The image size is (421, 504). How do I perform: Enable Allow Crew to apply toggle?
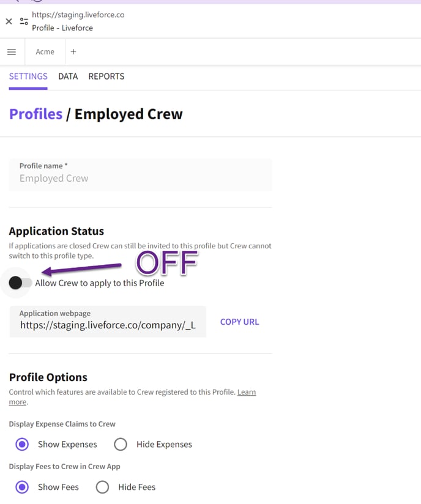coord(21,283)
